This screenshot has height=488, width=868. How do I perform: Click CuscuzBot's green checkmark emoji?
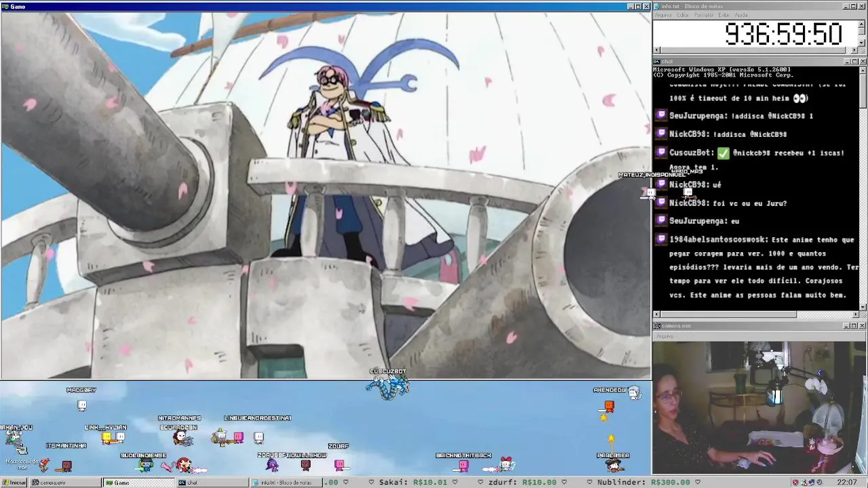[x=724, y=153]
